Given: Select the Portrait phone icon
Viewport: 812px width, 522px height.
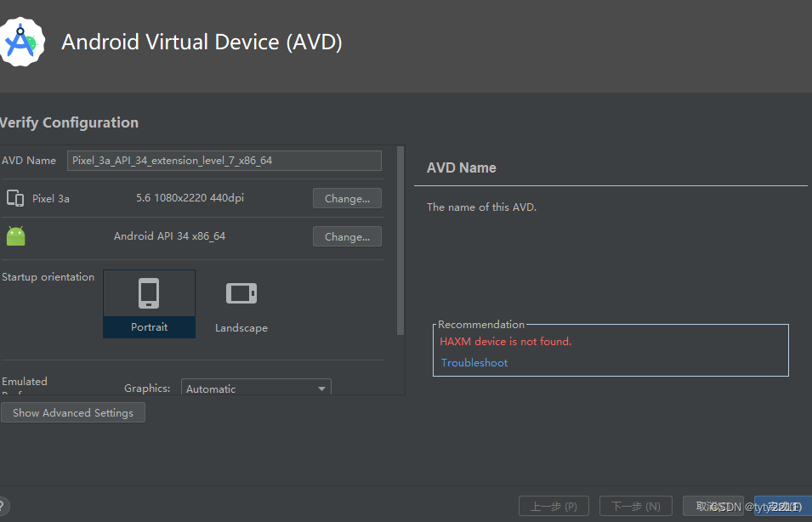Looking at the screenshot, I should [x=149, y=293].
